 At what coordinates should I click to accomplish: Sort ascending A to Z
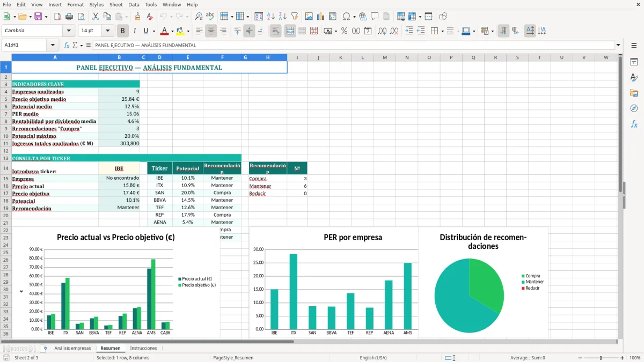pos(271,17)
